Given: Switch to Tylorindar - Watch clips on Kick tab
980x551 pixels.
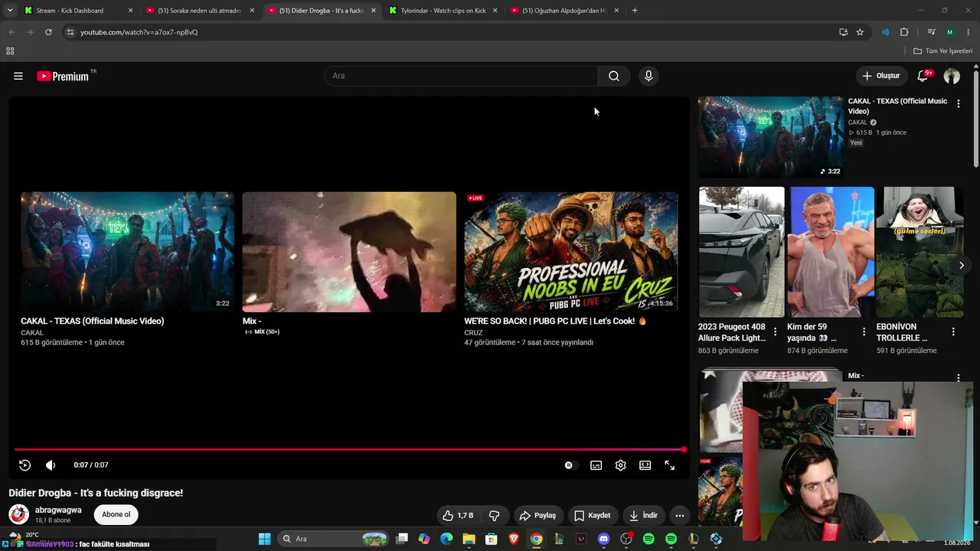Looking at the screenshot, I should click(443, 11).
